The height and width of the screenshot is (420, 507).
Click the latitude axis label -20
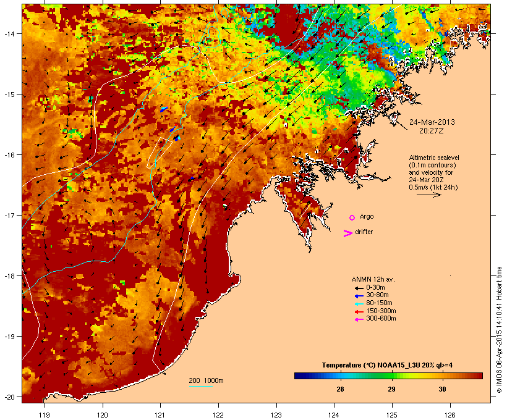9,397
